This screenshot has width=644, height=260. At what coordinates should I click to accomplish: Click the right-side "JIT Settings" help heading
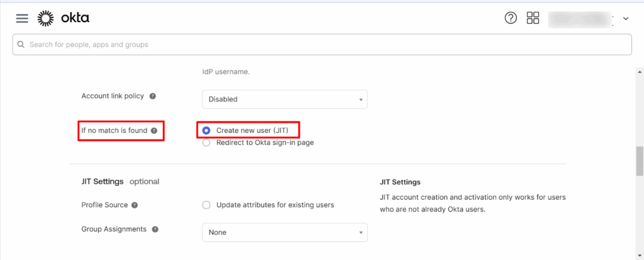[399, 182]
